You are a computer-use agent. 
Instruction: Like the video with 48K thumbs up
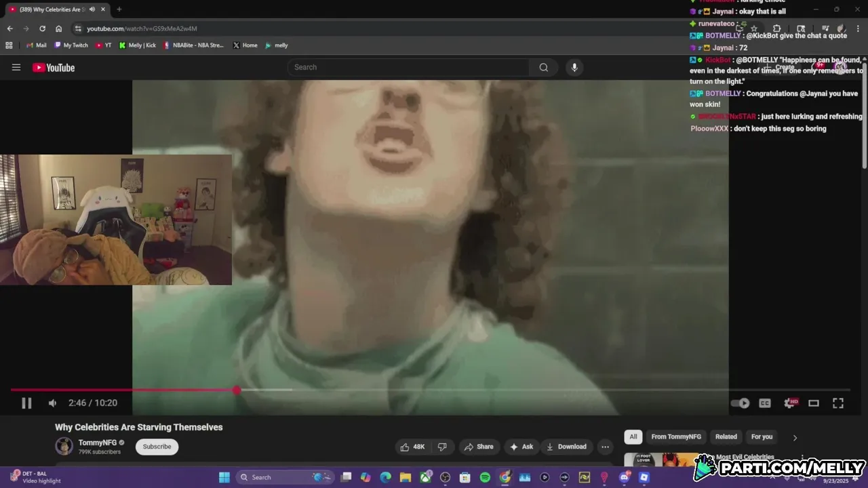pyautogui.click(x=413, y=447)
